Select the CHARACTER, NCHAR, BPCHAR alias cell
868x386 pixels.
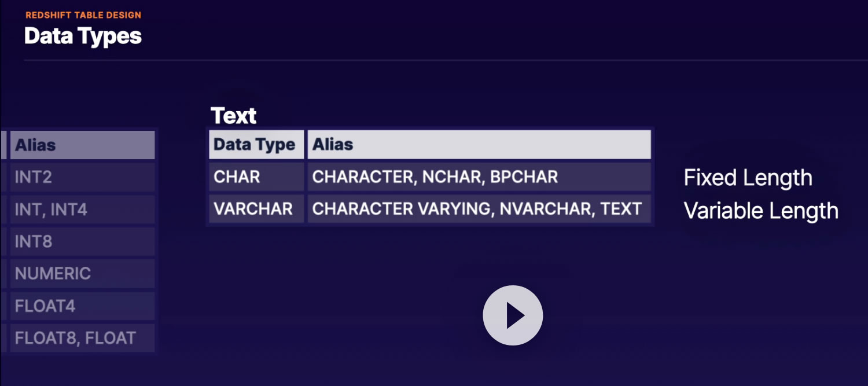pyautogui.click(x=479, y=177)
